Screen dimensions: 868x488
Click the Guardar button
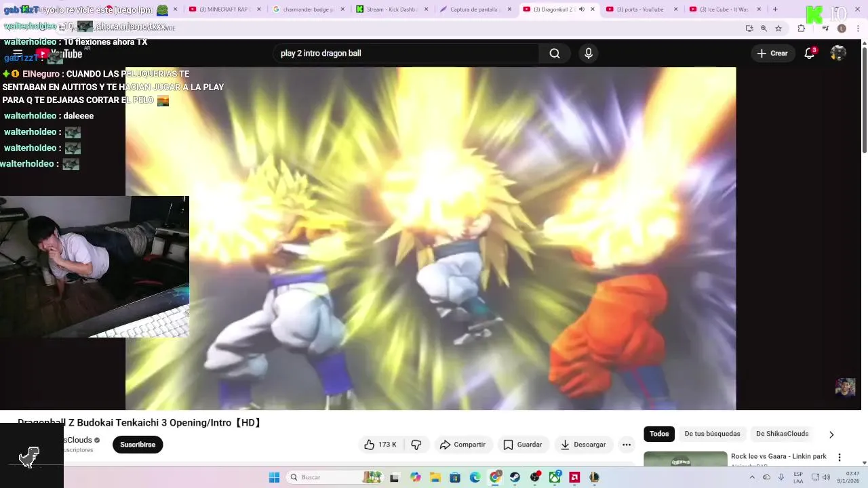point(522,445)
